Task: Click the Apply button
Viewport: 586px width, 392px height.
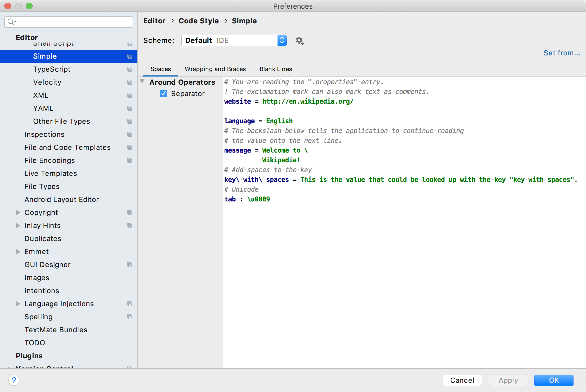Action: pos(508,380)
